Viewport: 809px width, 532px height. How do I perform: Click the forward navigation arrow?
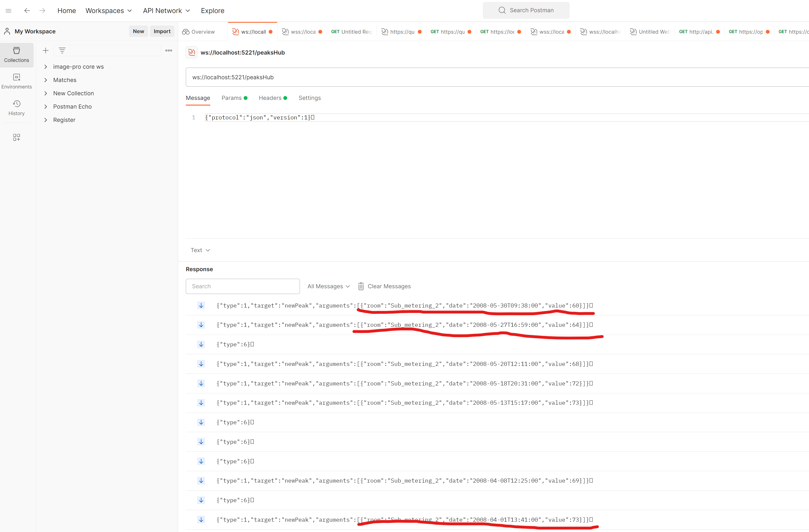point(42,11)
